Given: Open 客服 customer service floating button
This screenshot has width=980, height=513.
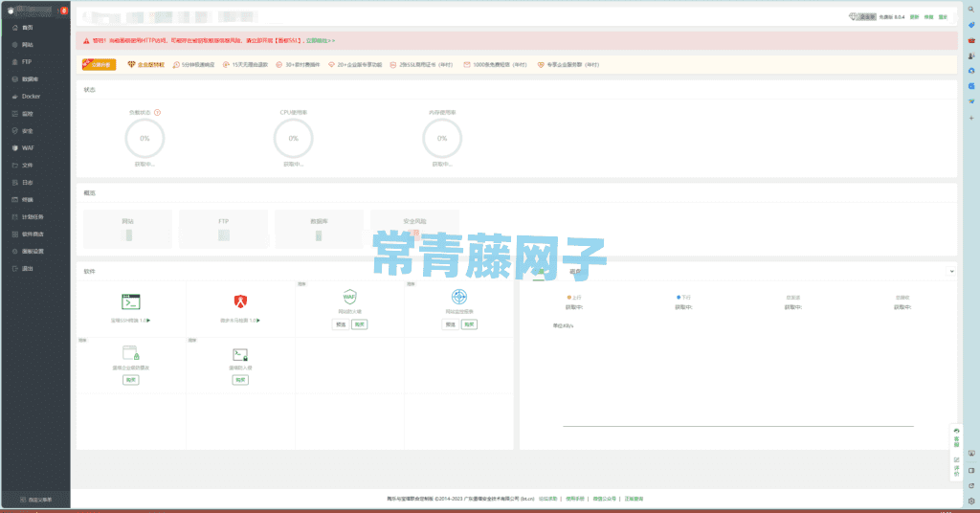Looking at the screenshot, I should coord(956,437).
